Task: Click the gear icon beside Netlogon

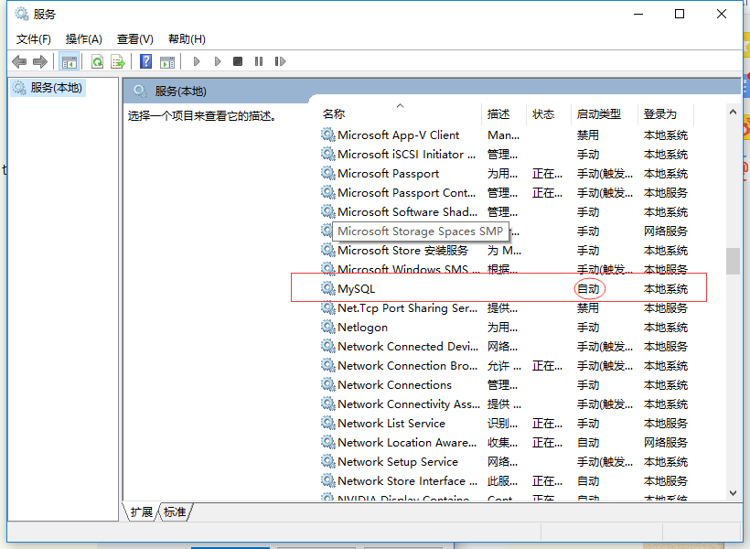Action: point(328,327)
